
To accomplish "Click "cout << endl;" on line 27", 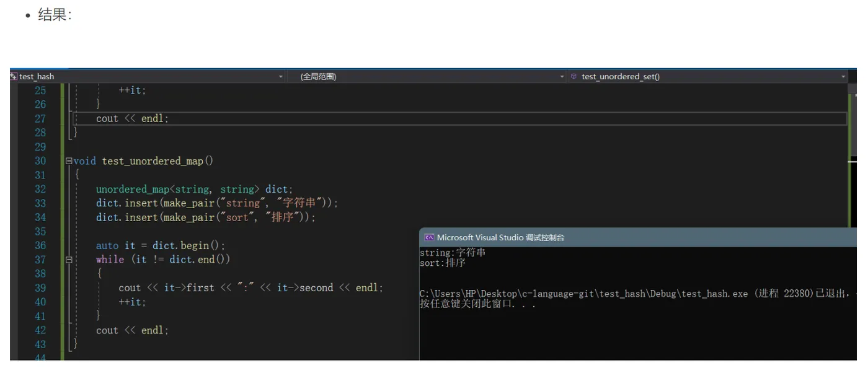I will pyautogui.click(x=133, y=119).
